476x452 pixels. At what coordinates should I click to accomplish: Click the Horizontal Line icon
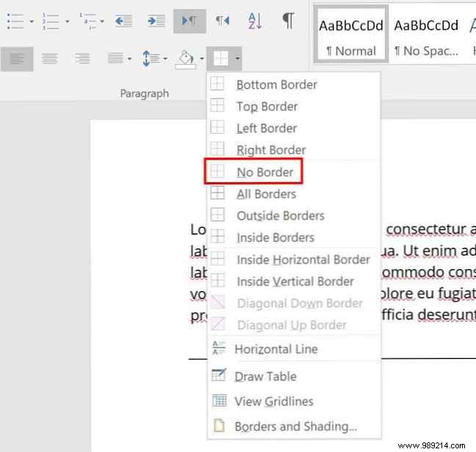click(219, 348)
